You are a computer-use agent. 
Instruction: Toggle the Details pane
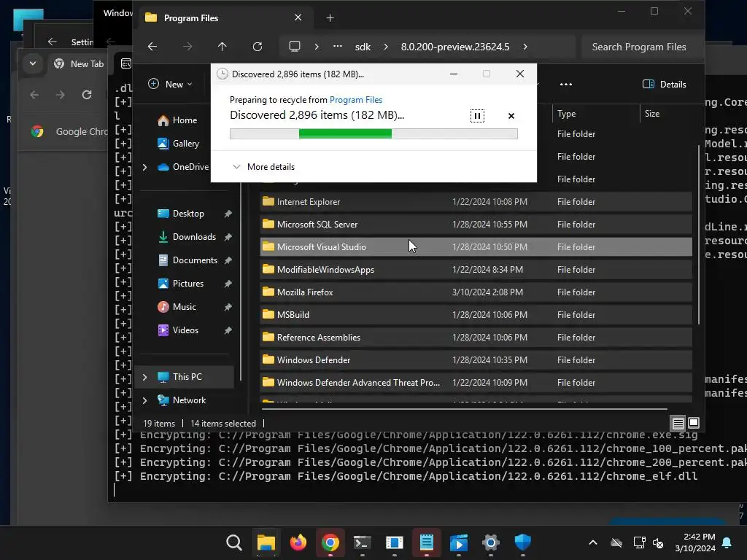tap(665, 85)
